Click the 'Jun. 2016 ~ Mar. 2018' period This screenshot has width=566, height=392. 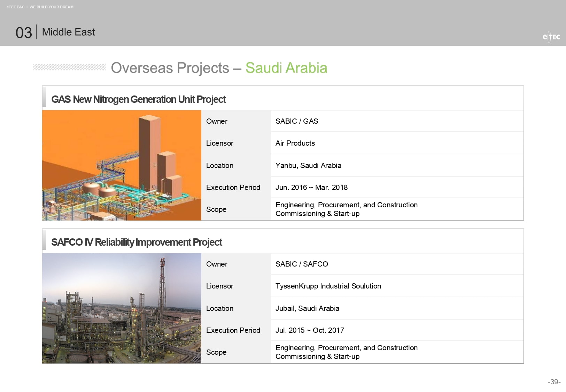pos(311,187)
